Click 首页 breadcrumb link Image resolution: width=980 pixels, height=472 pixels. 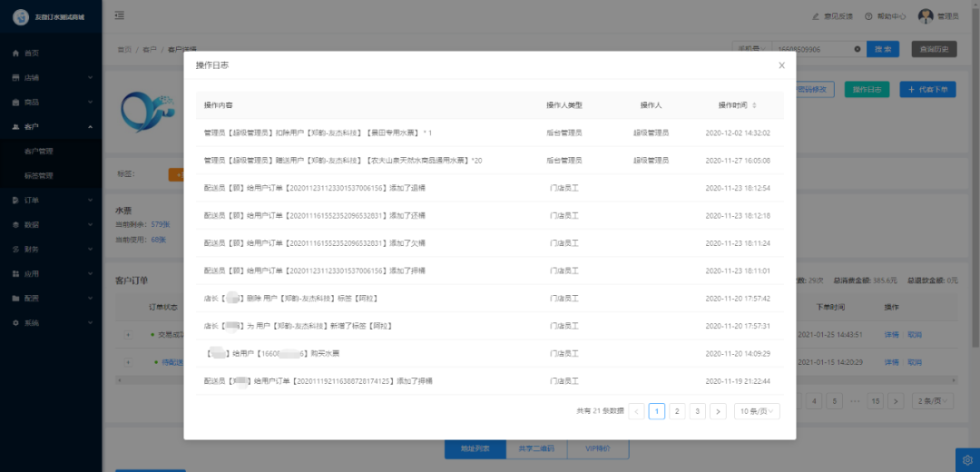[x=124, y=49]
